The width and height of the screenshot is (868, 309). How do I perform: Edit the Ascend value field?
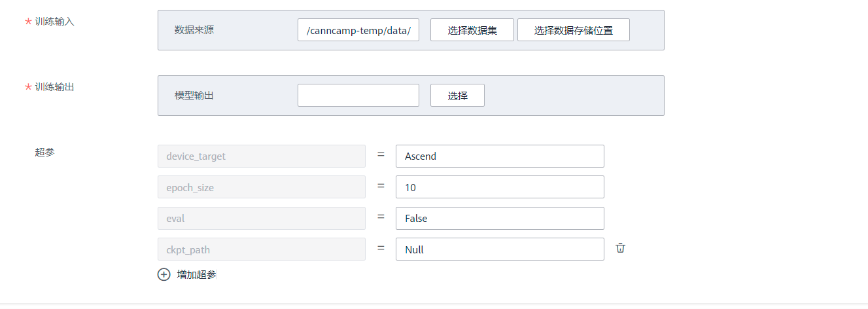pyautogui.click(x=499, y=156)
